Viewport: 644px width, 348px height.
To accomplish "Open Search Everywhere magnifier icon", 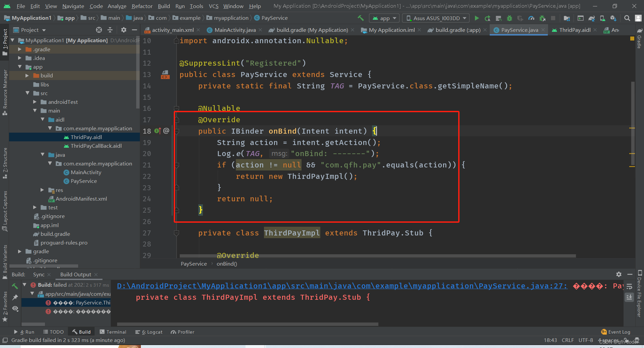I will pyautogui.click(x=627, y=18).
